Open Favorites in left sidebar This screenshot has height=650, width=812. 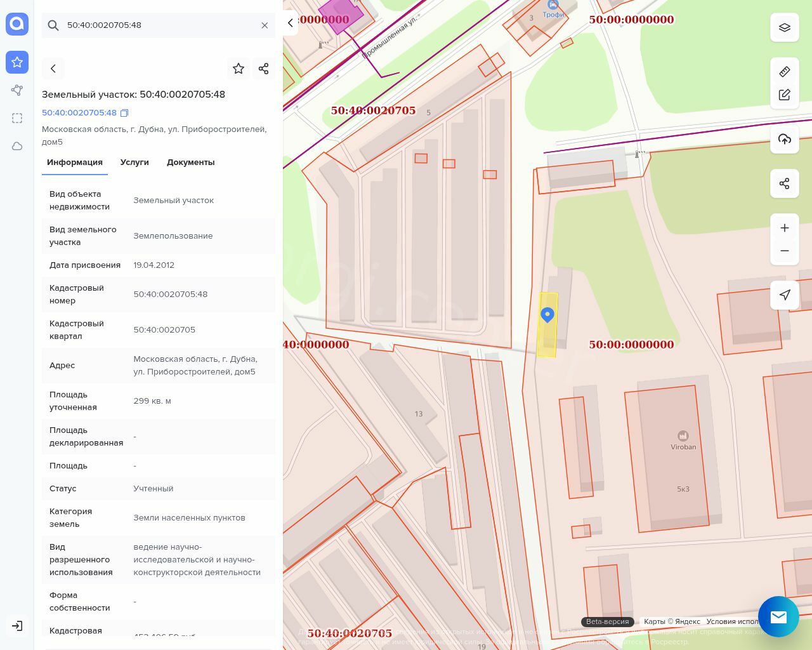point(17,62)
